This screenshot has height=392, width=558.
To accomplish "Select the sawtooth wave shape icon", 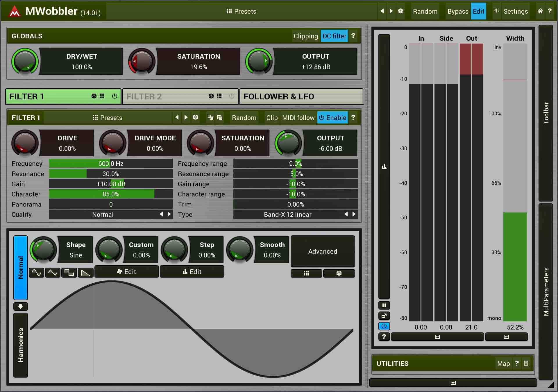I will tap(85, 273).
